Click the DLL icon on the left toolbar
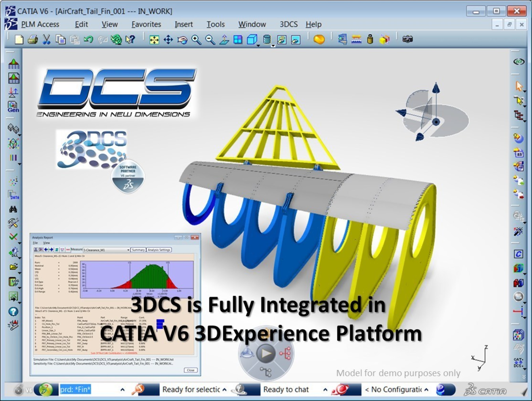The height and width of the screenshot is (401, 532). point(14,252)
